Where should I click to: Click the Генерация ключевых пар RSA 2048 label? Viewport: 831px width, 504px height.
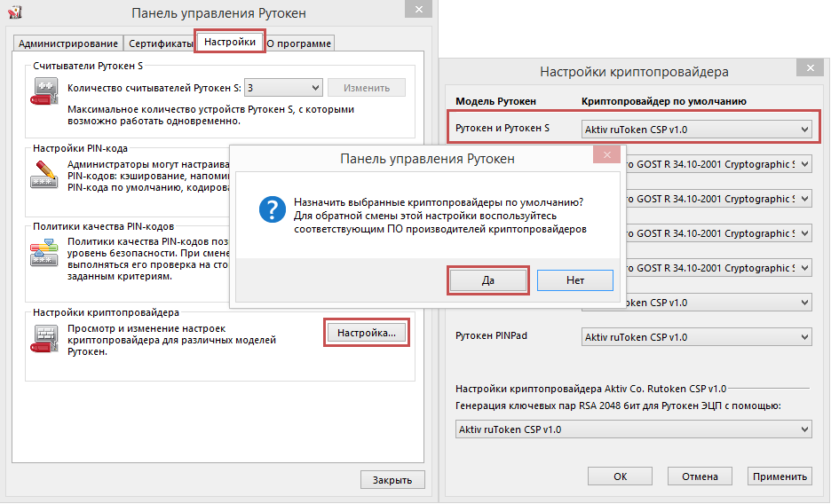(x=618, y=406)
